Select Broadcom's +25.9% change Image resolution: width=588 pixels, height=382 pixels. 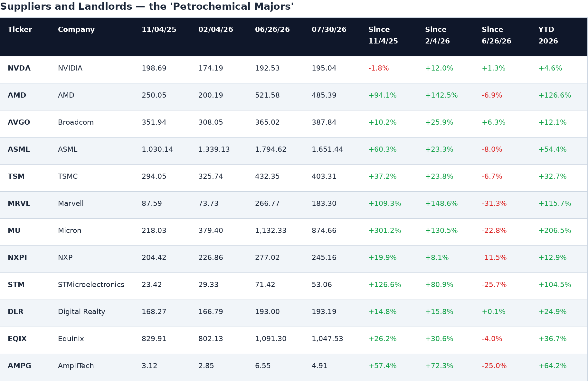(x=439, y=122)
